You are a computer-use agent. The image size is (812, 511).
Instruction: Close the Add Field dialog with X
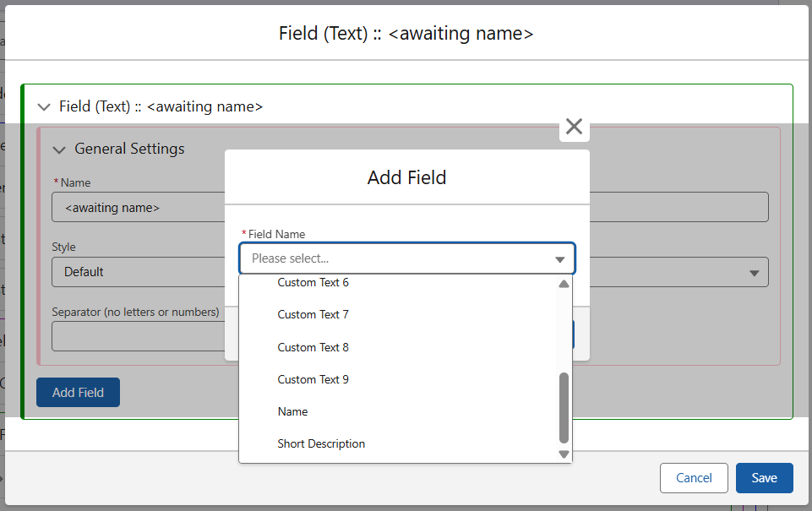tap(575, 127)
